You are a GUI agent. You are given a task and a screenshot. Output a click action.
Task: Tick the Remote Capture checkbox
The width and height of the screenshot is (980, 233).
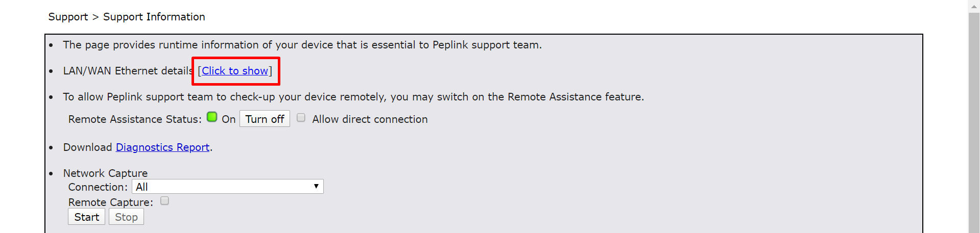164,201
